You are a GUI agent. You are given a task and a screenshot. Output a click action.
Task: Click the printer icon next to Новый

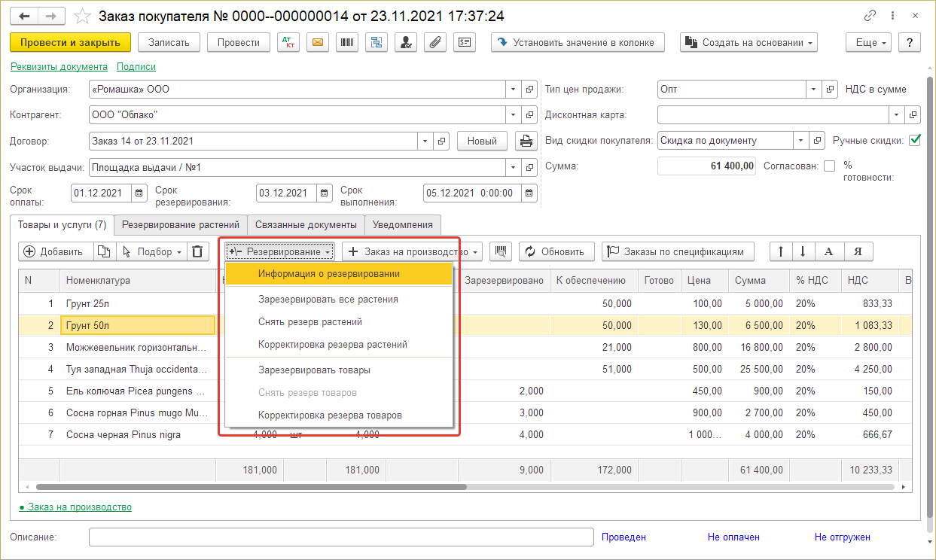[x=524, y=141]
